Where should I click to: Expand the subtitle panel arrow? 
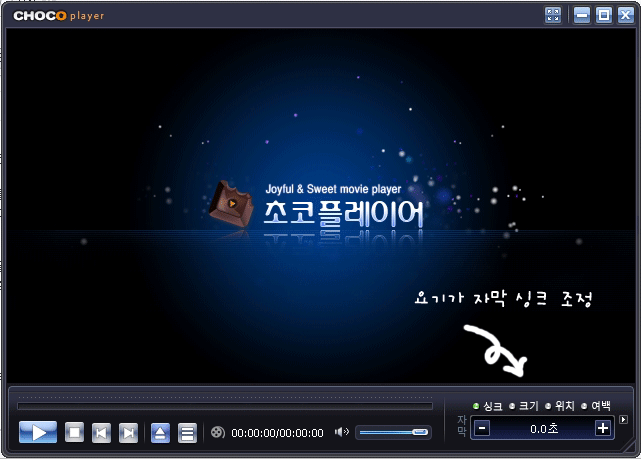click(623, 420)
